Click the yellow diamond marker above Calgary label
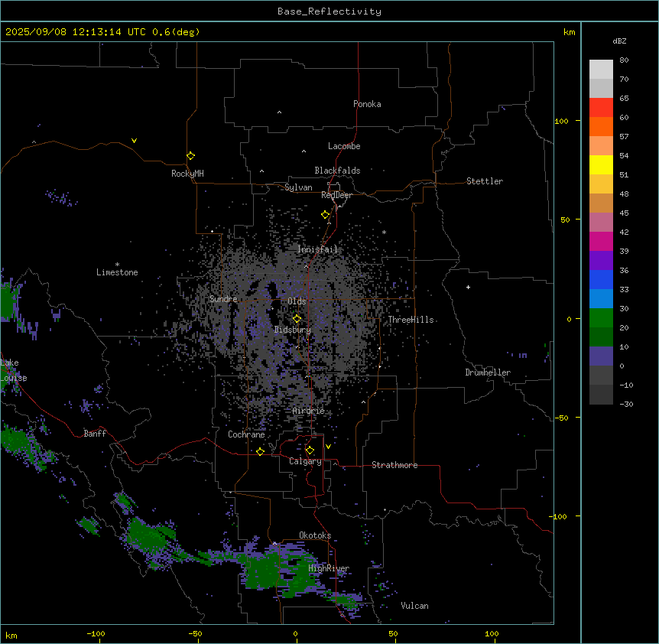Image resolution: width=659 pixels, height=644 pixels. tap(310, 450)
